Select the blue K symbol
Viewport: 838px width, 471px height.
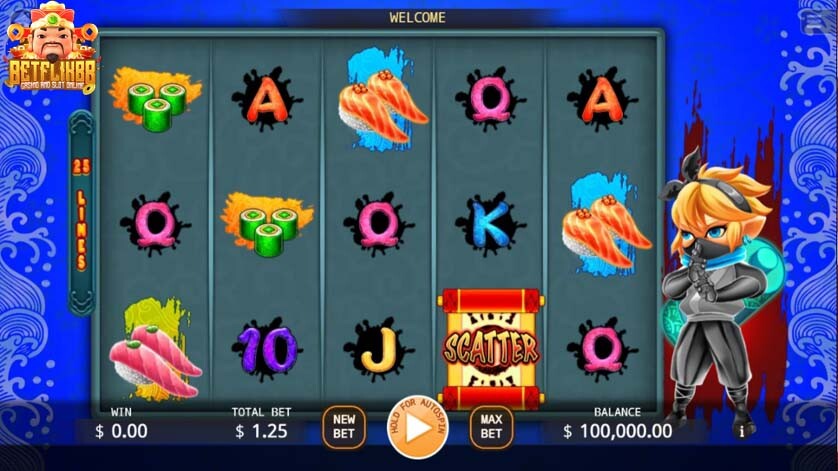pyautogui.click(x=490, y=222)
